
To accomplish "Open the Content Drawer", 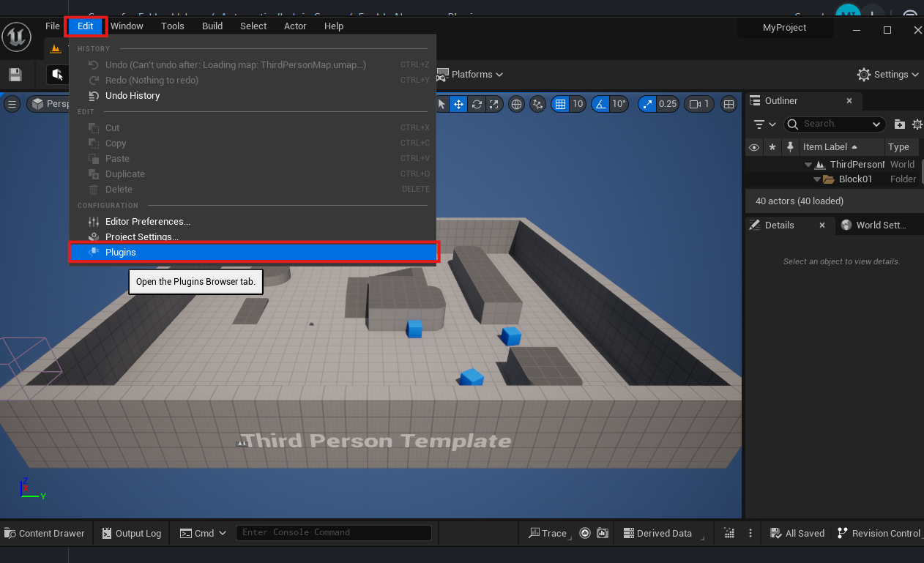I will (x=45, y=533).
